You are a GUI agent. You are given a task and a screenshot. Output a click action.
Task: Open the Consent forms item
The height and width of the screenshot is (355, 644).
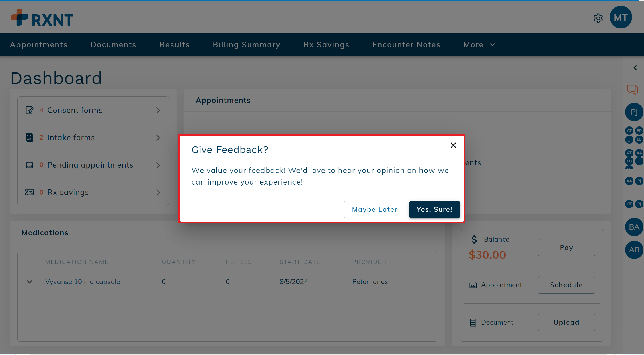(x=93, y=110)
